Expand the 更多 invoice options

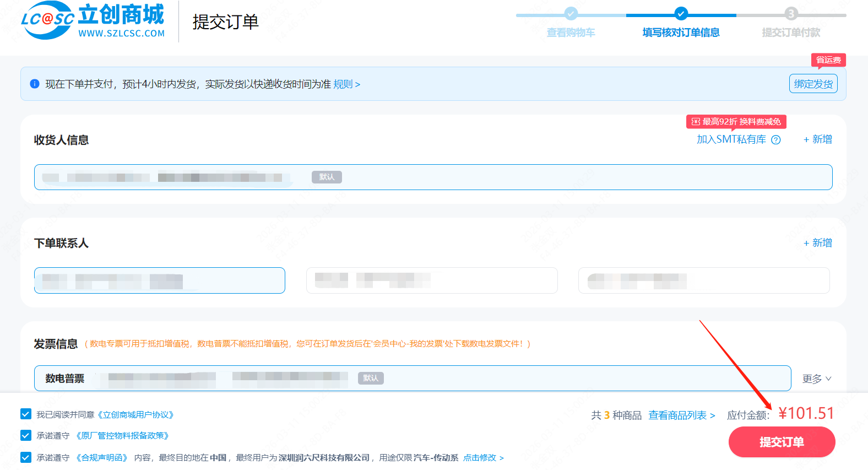pos(817,379)
